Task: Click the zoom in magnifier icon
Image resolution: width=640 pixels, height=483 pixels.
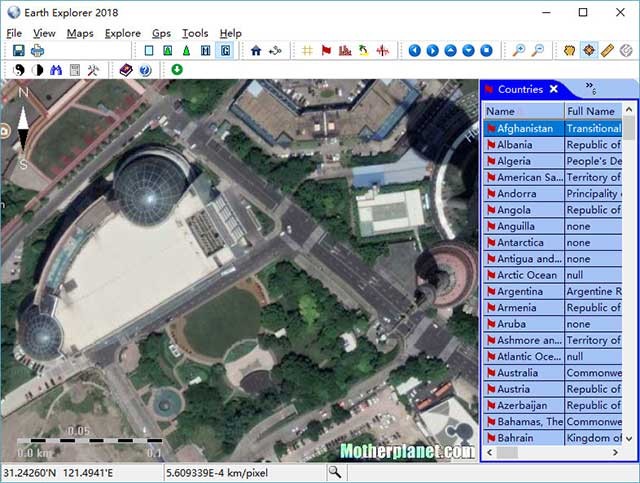Action: point(518,50)
